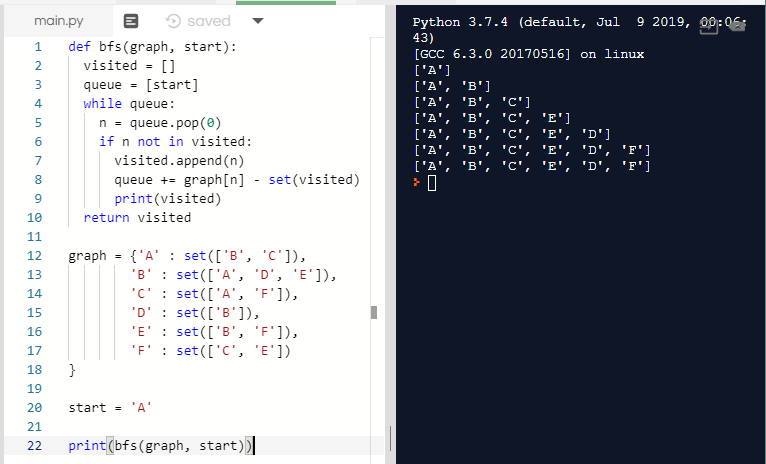Screen dimensions: 766x464
Task: Click the 'Python 3.7.4' console header text
Action: (x=460, y=22)
